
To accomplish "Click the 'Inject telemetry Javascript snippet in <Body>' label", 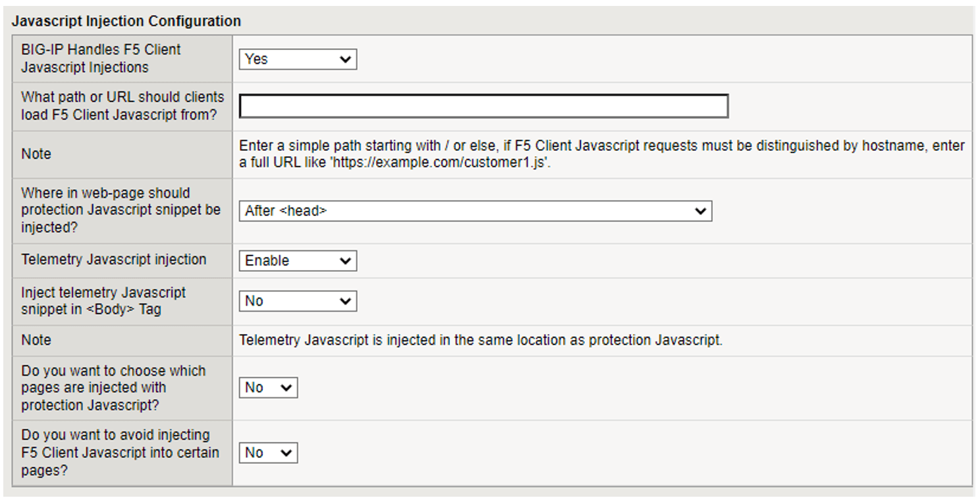I will tap(103, 301).
